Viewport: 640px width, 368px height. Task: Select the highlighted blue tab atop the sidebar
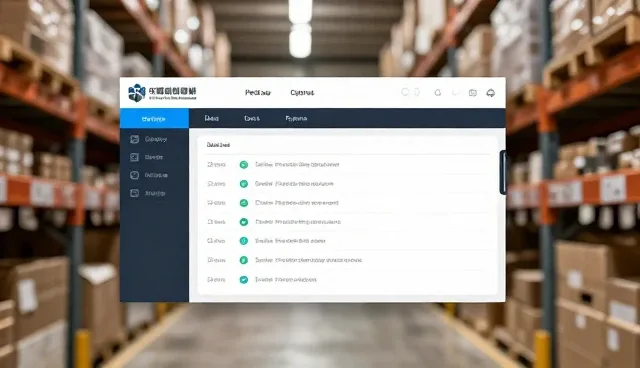[x=154, y=118]
